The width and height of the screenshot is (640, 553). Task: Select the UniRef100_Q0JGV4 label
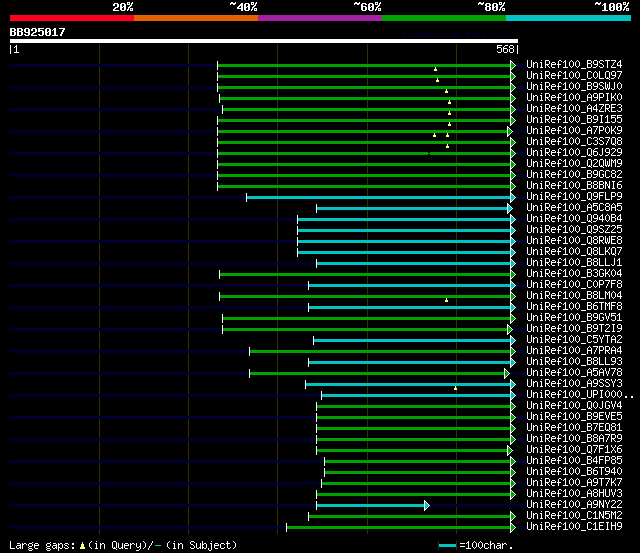pos(574,406)
